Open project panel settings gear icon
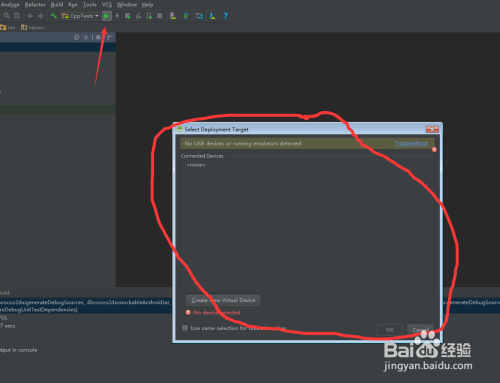The height and width of the screenshot is (383, 500). pos(98,37)
